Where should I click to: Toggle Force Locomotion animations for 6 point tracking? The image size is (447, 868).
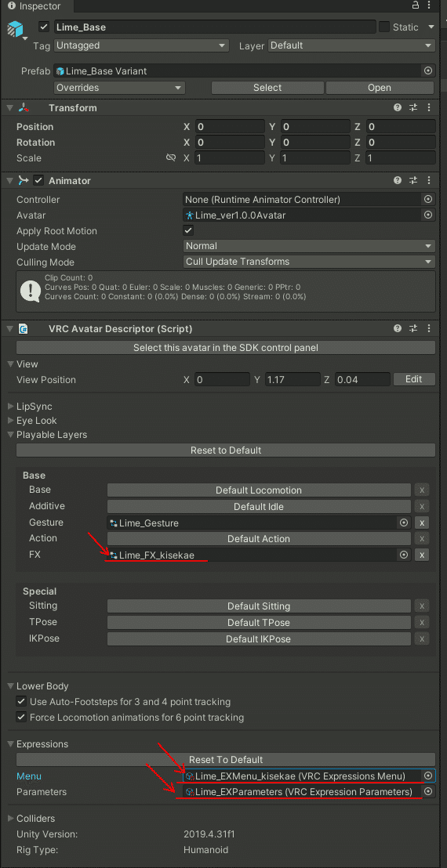tap(21, 718)
